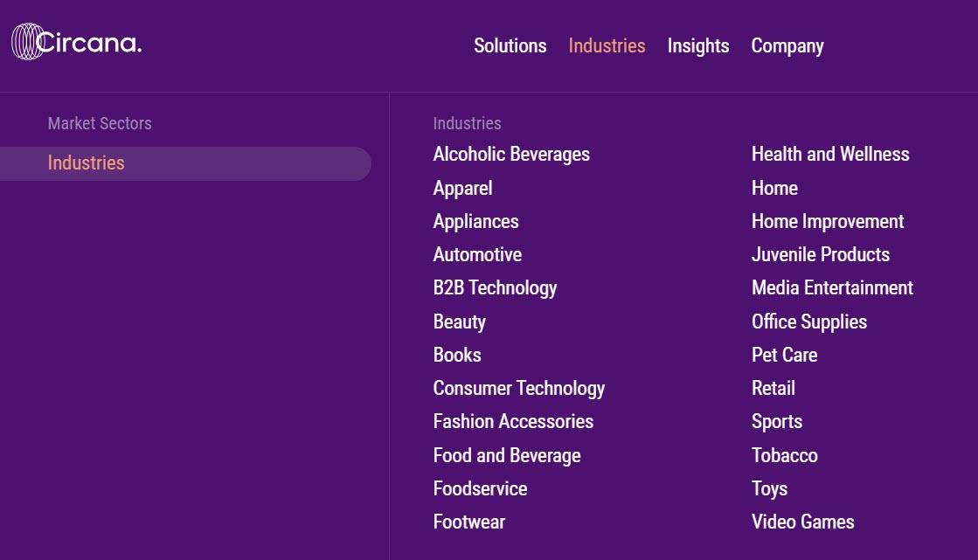Open the Insights menu
This screenshot has height=560, width=978.
click(x=698, y=46)
